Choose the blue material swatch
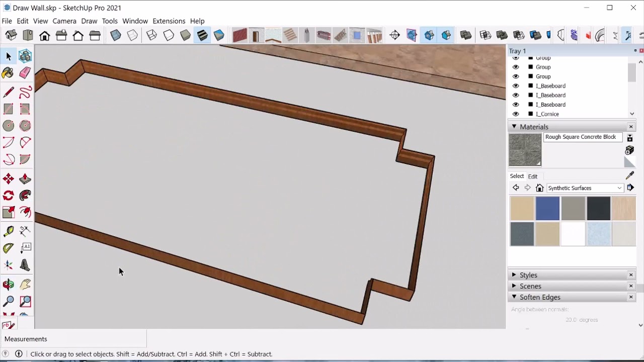This screenshot has height=362, width=644. tap(547, 209)
